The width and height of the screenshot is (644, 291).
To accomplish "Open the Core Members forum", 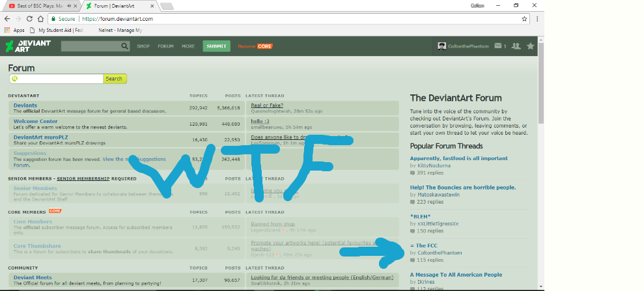I will [x=33, y=221].
